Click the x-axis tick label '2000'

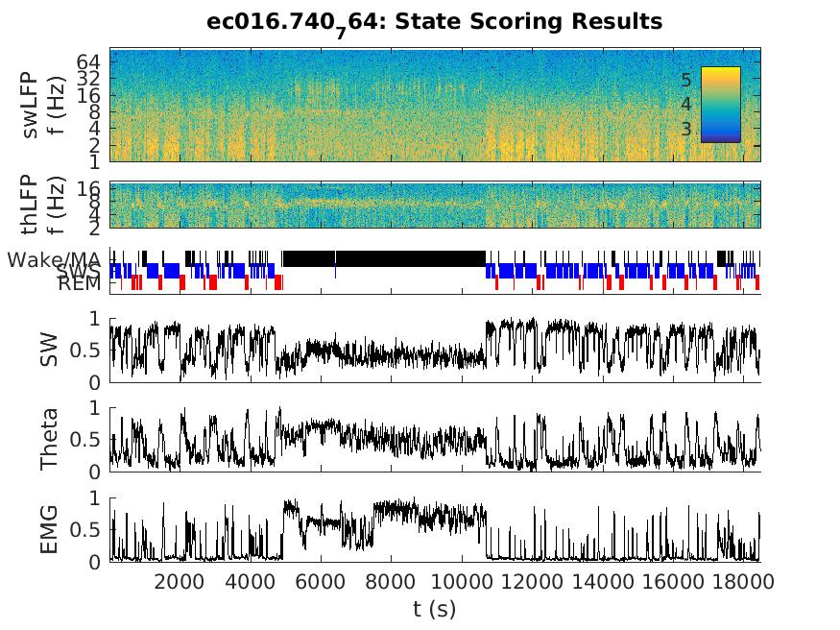point(180,582)
